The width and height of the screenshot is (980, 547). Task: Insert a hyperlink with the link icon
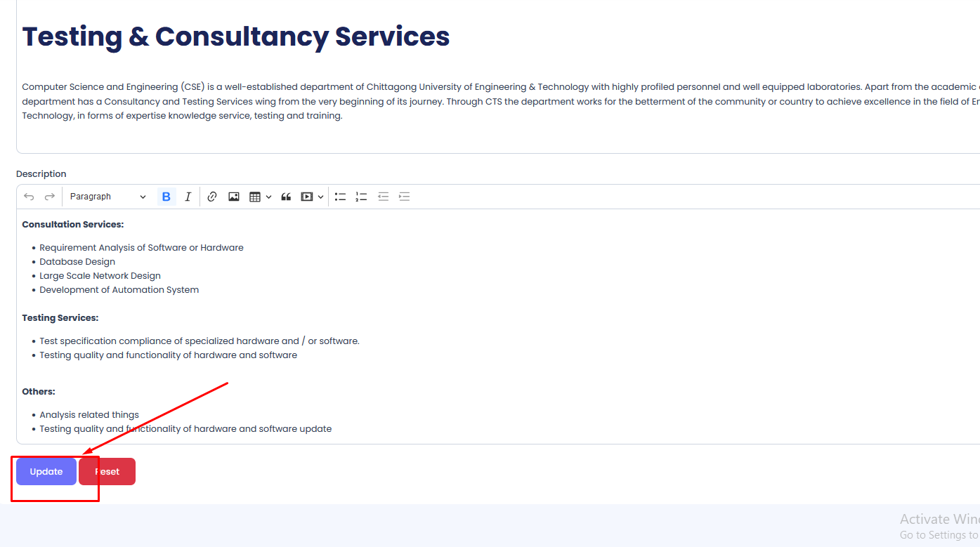click(x=212, y=197)
